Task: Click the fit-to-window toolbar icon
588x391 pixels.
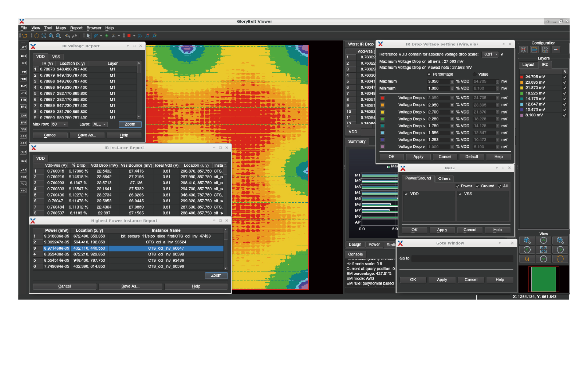Action: (x=44, y=36)
